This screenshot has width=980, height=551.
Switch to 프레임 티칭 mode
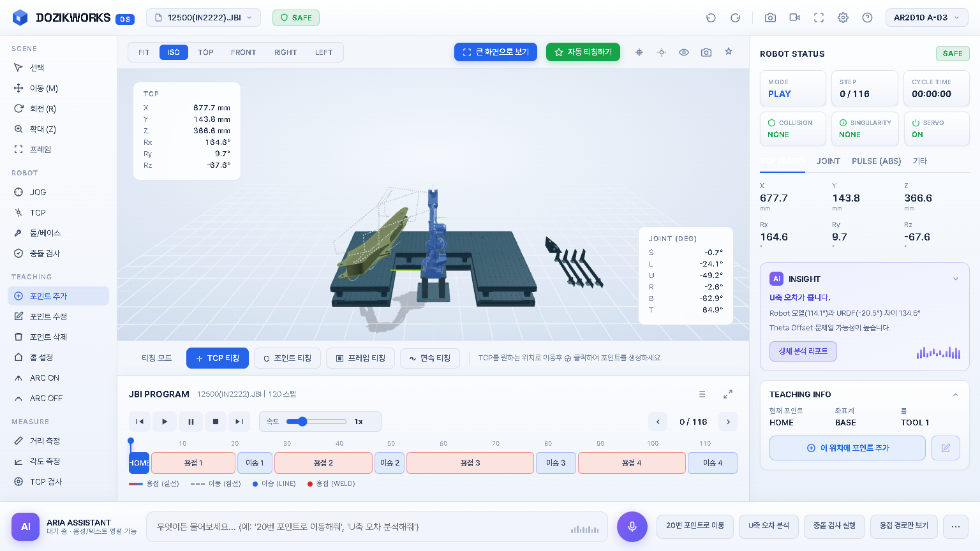(x=360, y=358)
